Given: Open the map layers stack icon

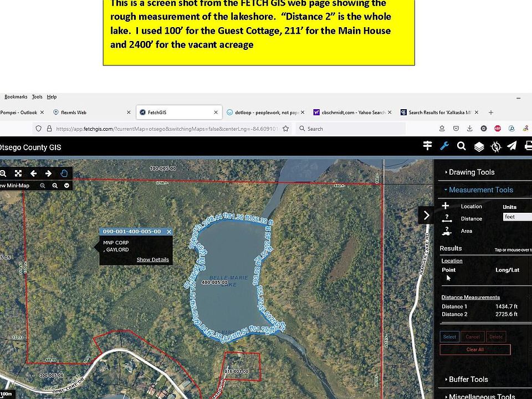Looking at the screenshot, I should pyautogui.click(x=479, y=147).
